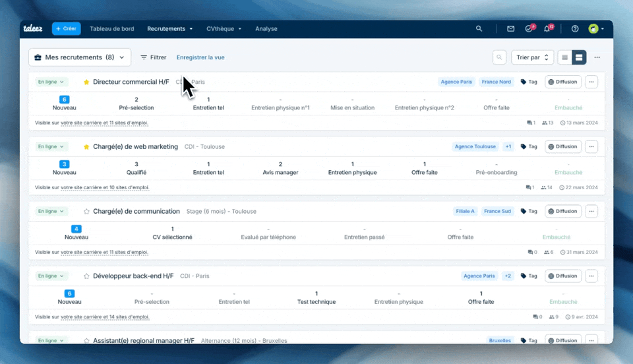Star the Développeur back-end H/F job

(x=86, y=276)
